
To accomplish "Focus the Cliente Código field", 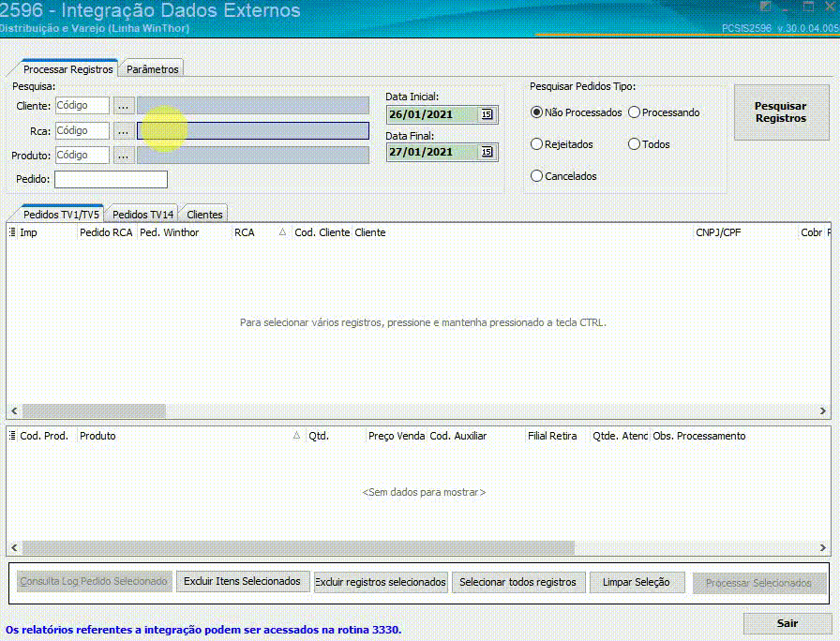I will pyautogui.click(x=82, y=106).
